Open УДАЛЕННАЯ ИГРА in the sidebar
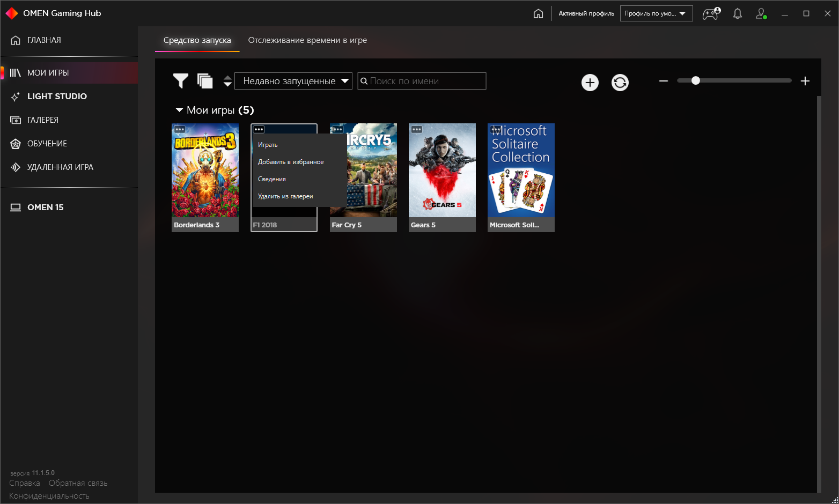 click(69, 167)
